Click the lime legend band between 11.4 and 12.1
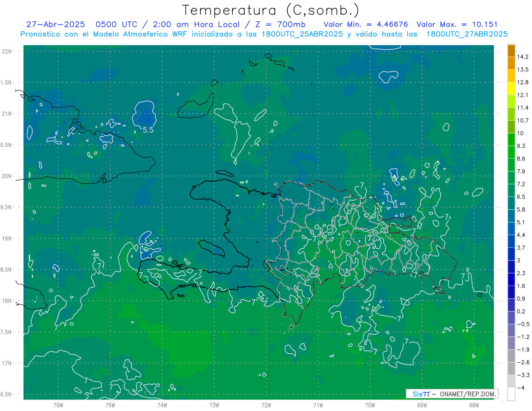The image size is (532, 411). 511,102
